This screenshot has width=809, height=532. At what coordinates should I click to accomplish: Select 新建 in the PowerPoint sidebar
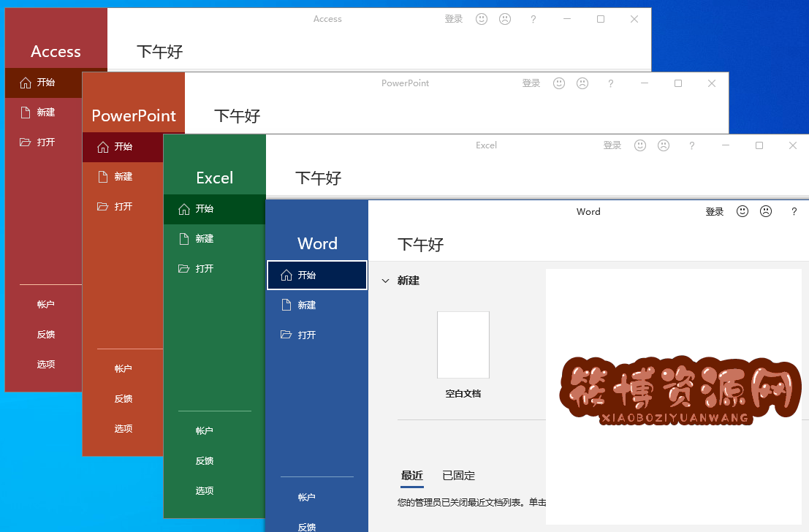(123, 177)
